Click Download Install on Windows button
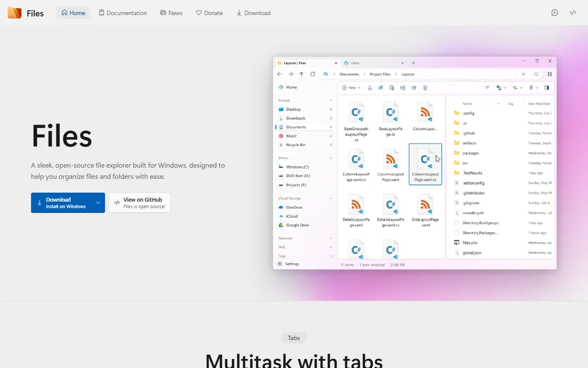 [61, 203]
